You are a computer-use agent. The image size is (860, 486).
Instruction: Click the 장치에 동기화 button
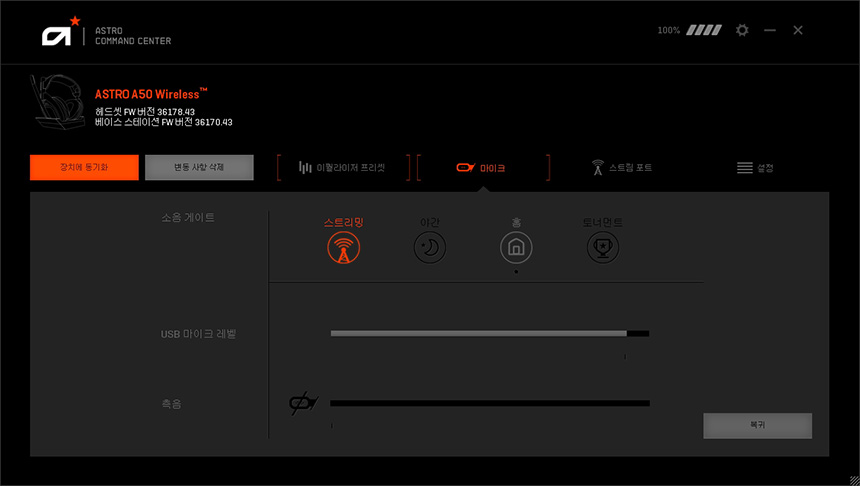[84, 167]
